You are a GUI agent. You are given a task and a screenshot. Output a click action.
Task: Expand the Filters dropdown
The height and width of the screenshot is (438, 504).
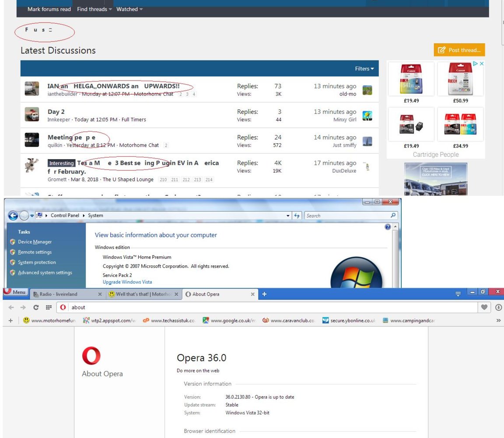pyautogui.click(x=364, y=69)
